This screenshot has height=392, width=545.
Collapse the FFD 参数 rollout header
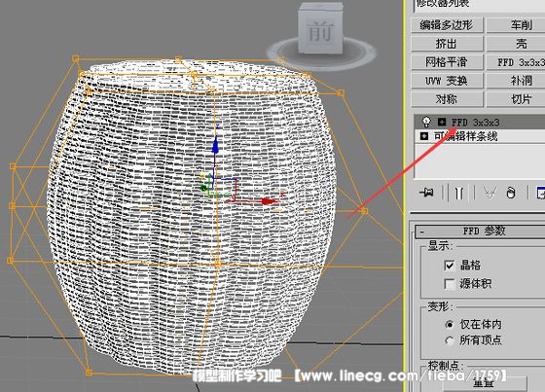click(x=481, y=232)
